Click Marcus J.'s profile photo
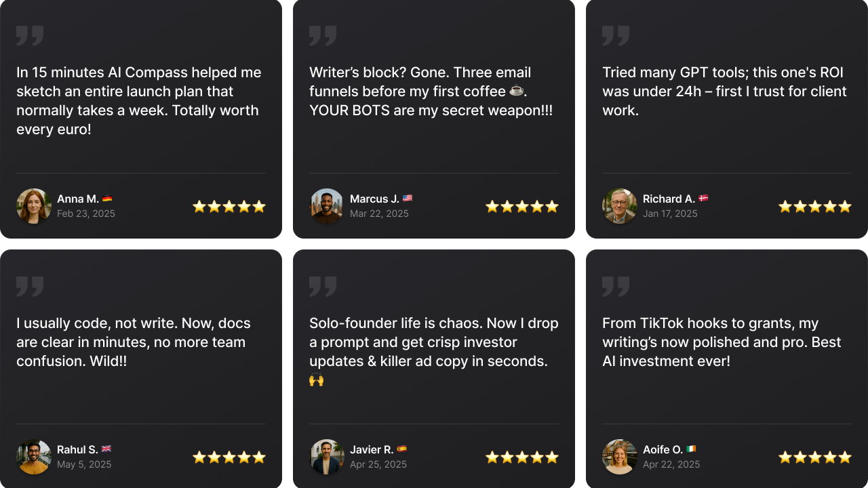The image size is (868, 488). pos(327,206)
